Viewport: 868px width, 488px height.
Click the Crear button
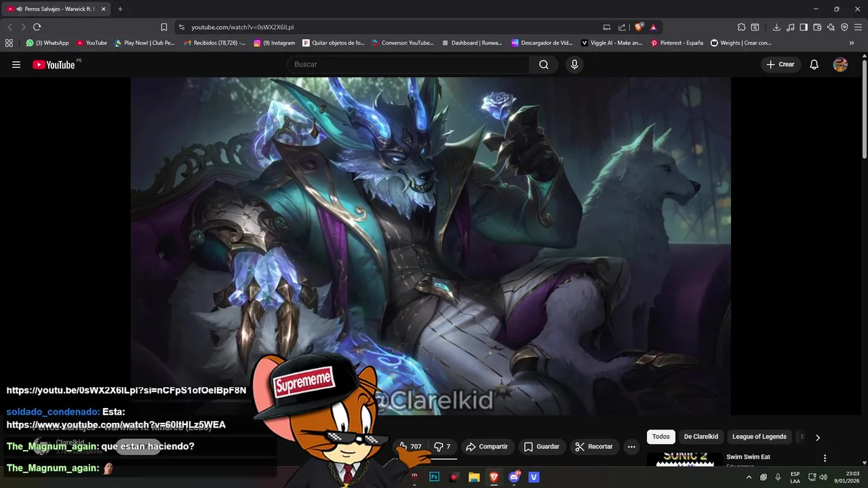pyautogui.click(x=780, y=64)
